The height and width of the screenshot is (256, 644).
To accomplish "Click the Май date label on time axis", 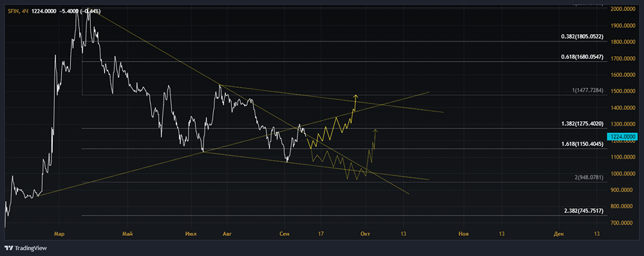I will point(128,234).
